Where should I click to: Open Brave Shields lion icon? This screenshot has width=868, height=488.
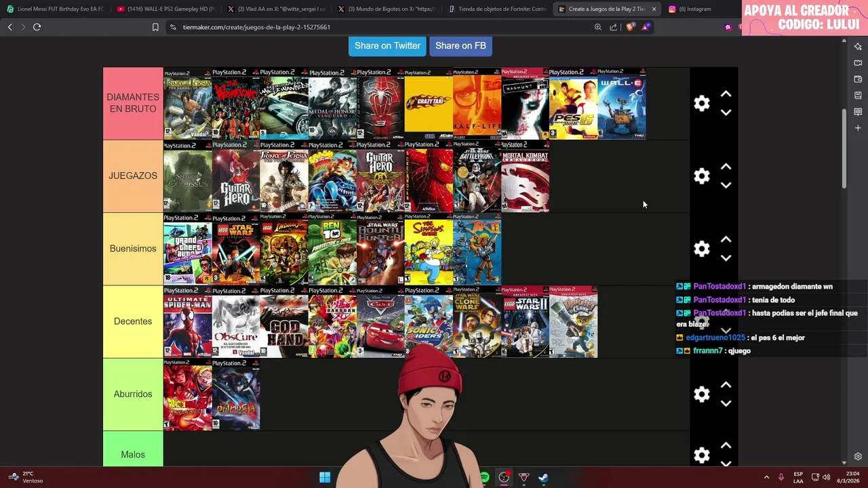pos(631,27)
